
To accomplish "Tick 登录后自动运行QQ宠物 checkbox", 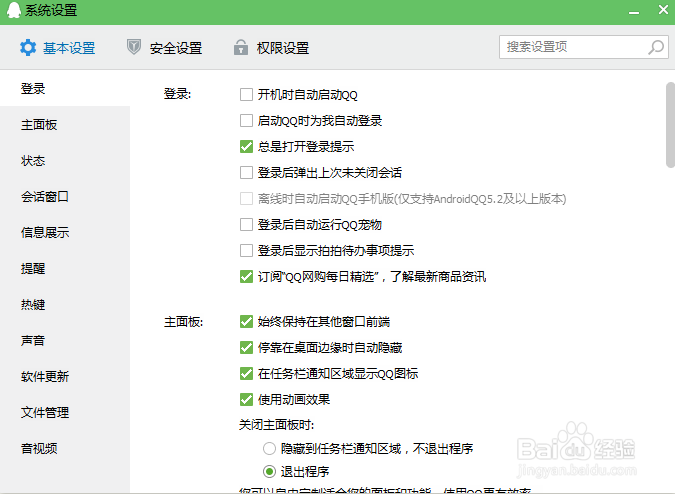I will [246, 225].
